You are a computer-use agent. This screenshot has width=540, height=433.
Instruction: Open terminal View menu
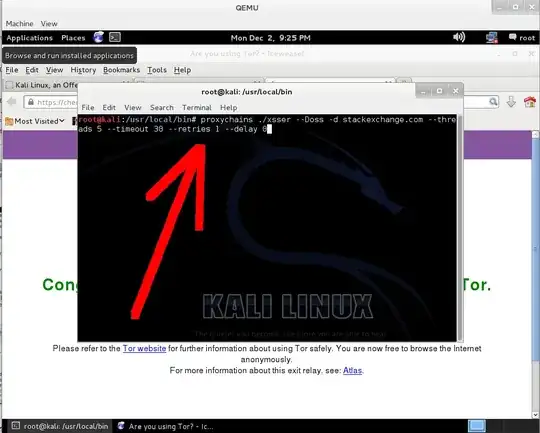click(133, 107)
